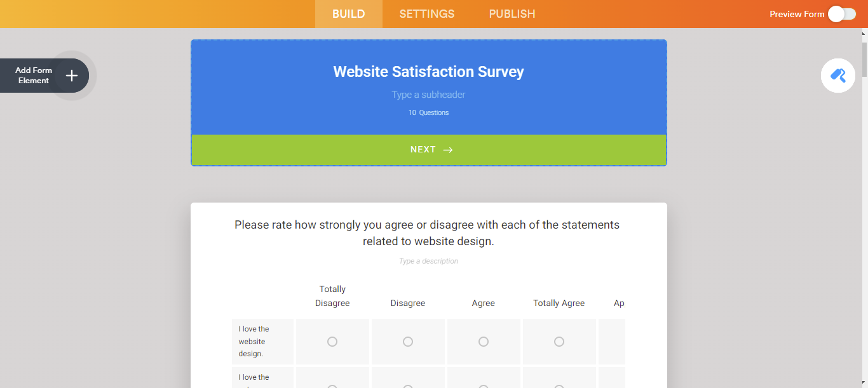Edit the "Website Satisfaction Survey" title
Image resolution: width=868 pixels, height=388 pixels.
(x=428, y=71)
